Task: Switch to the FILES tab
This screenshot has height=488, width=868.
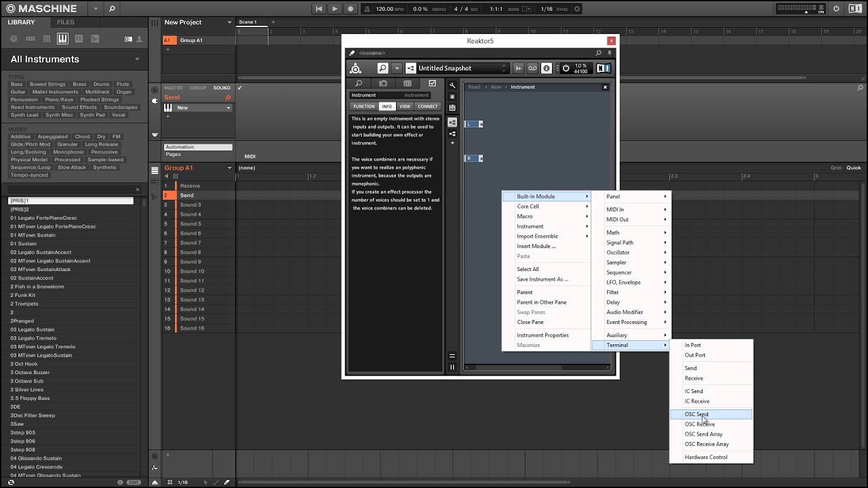Action: pyautogui.click(x=65, y=22)
